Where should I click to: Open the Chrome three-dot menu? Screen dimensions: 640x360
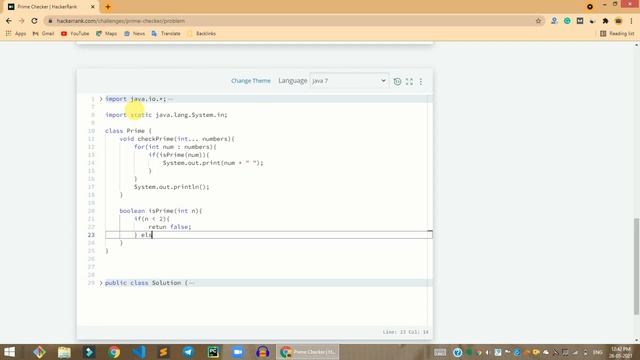tap(631, 21)
